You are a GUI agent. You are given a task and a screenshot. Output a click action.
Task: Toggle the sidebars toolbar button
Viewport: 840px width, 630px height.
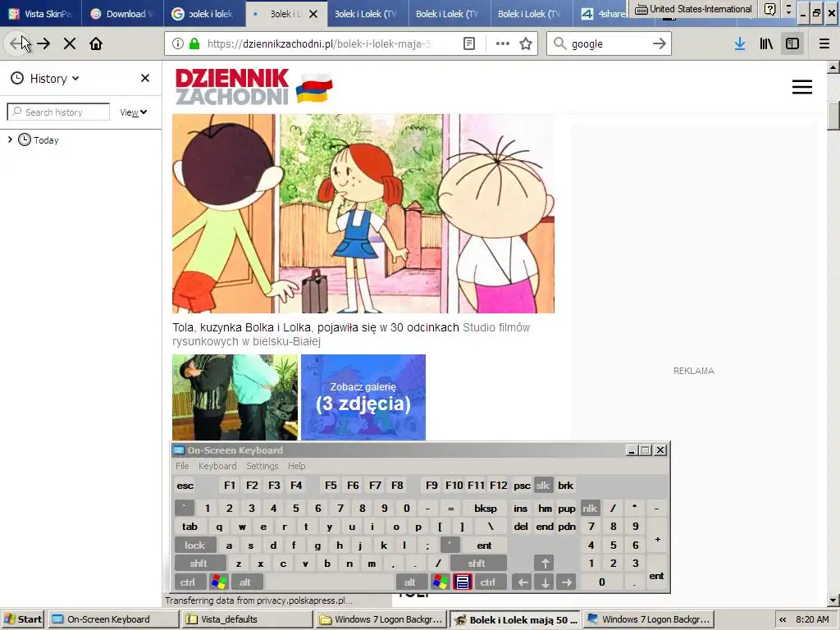click(792, 44)
